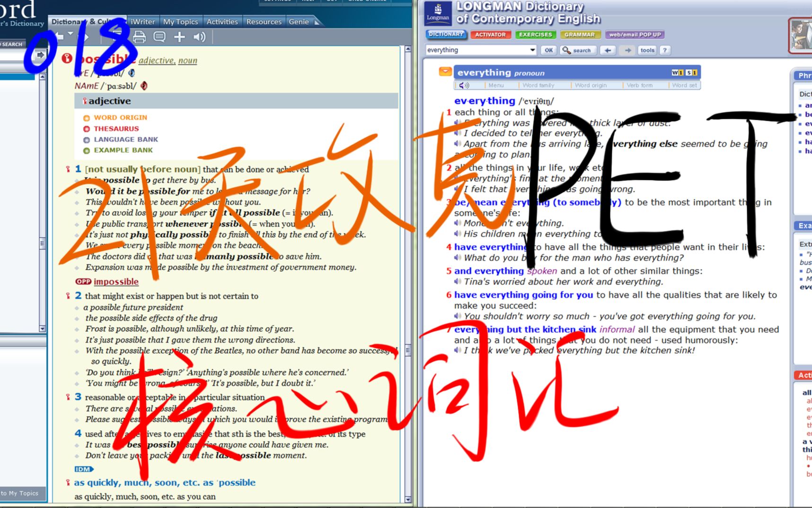Collapse the everything entry with orange arrow
The width and height of the screenshot is (812, 508).
[x=445, y=71]
